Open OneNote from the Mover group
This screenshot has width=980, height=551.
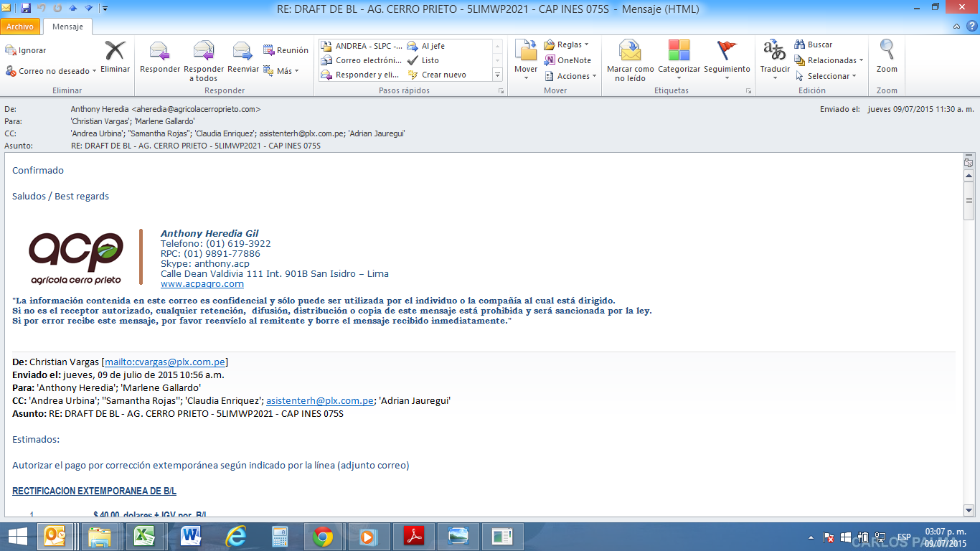point(567,60)
